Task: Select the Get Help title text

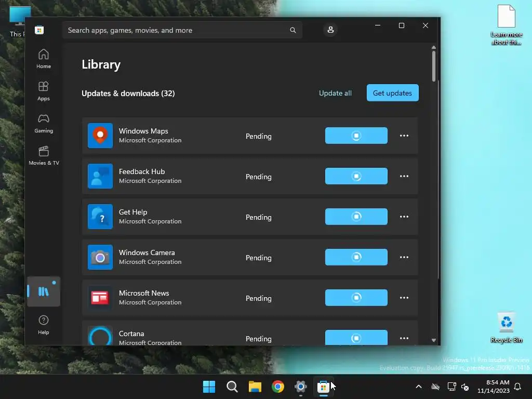Action: point(133,212)
